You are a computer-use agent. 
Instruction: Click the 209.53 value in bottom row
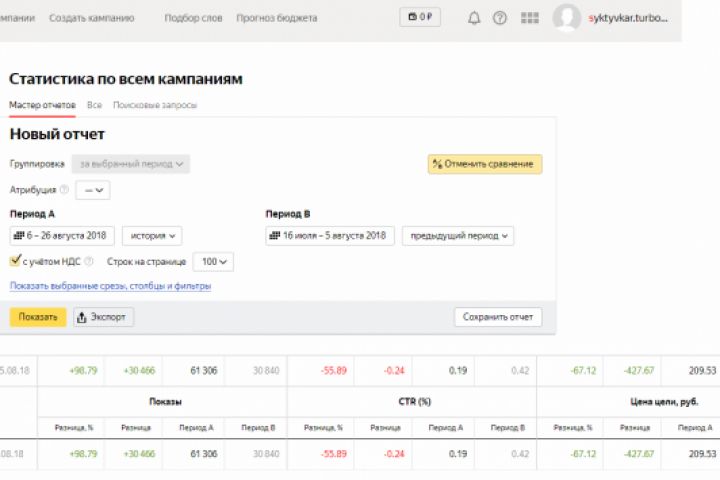tap(703, 454)
